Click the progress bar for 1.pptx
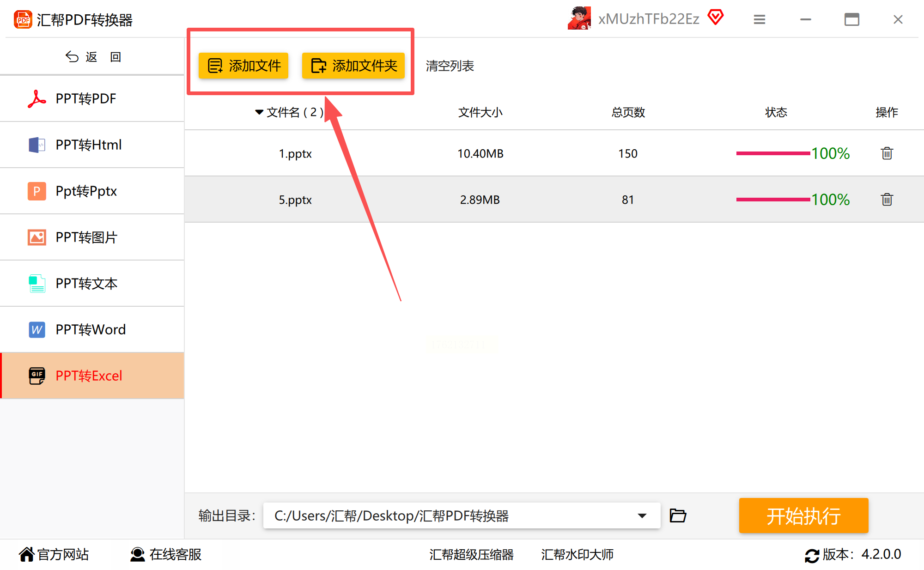Viewport: 924px width, 570px height. pyautogui.click(x=772, y=153)
